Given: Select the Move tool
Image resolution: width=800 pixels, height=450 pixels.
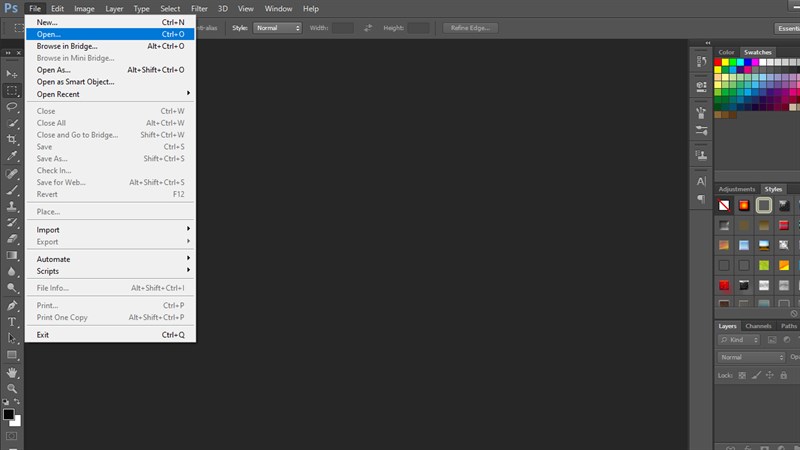Looking at the screenshot, I should click(12, 74).
